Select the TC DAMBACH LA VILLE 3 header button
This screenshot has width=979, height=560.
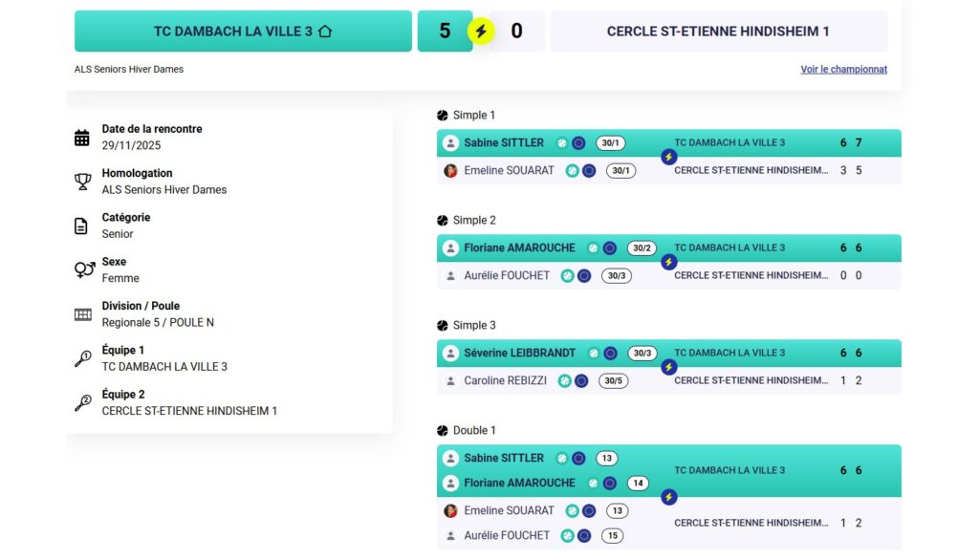point(243,32)
